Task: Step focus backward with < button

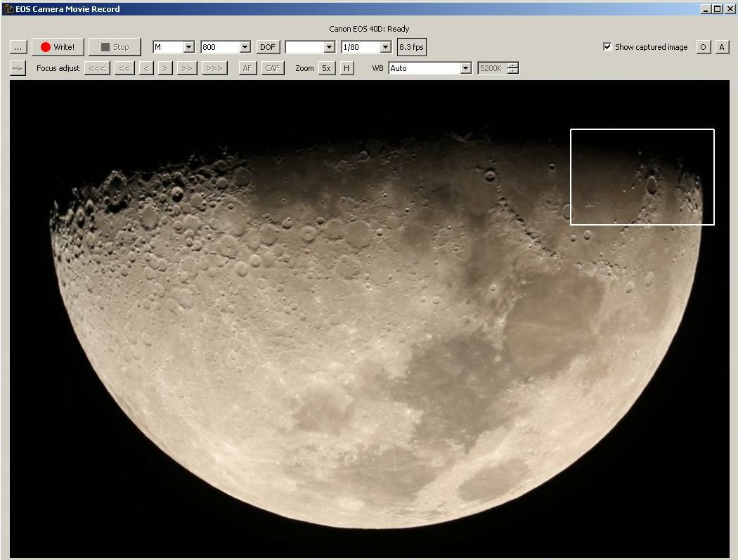Action: pos(146,68)
